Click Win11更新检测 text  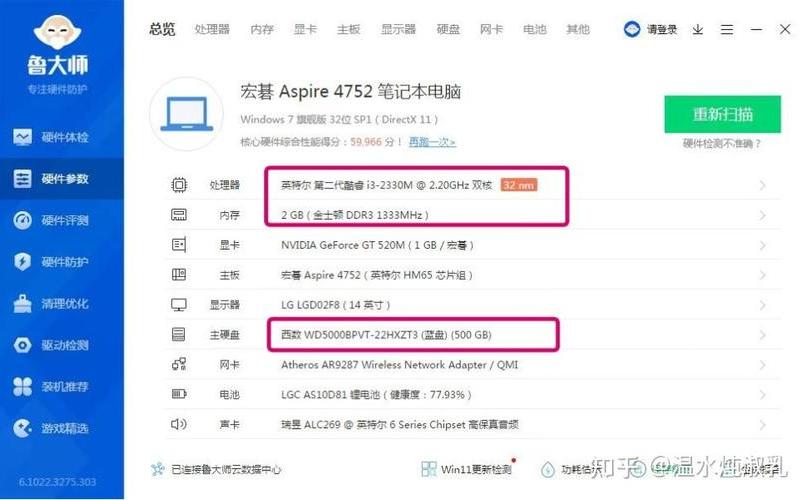(x=476, y=469)
